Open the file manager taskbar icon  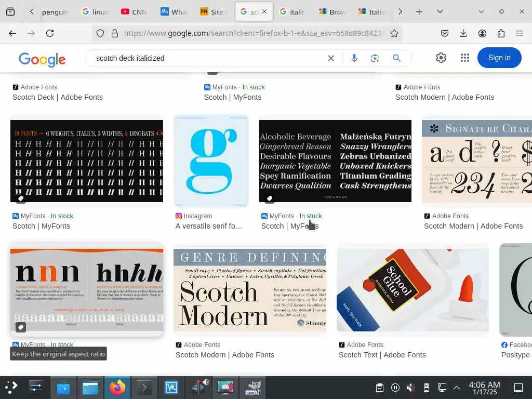(x=90, y=387)
